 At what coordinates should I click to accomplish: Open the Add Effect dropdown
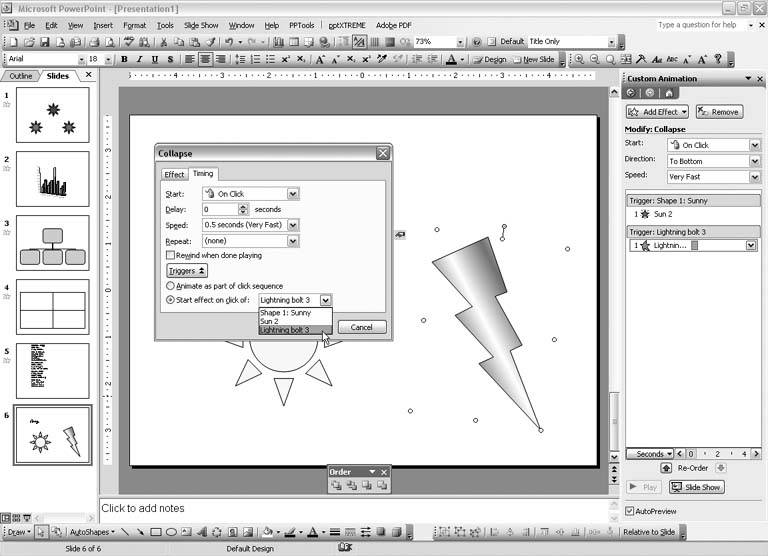pos(657,112)
